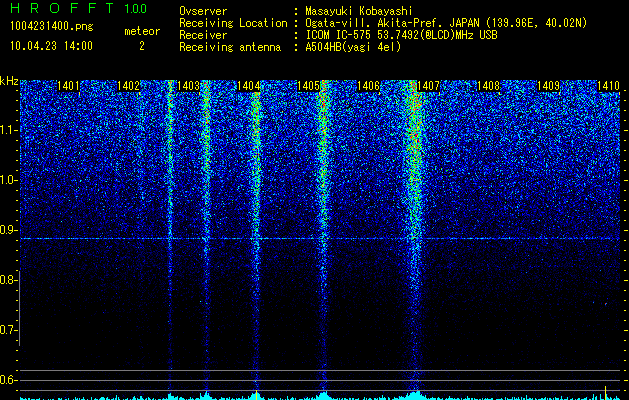Image resolution: width=629 pixels, height=400 pixels.
Task: Click the kHz axis unit label
Action: 9,81
